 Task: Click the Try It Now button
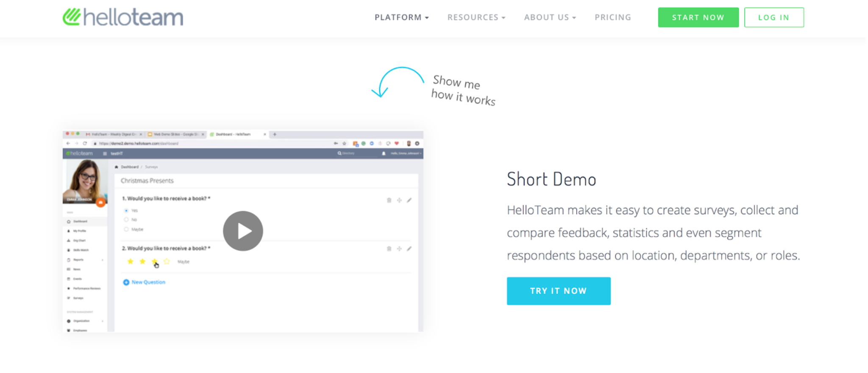559,291
